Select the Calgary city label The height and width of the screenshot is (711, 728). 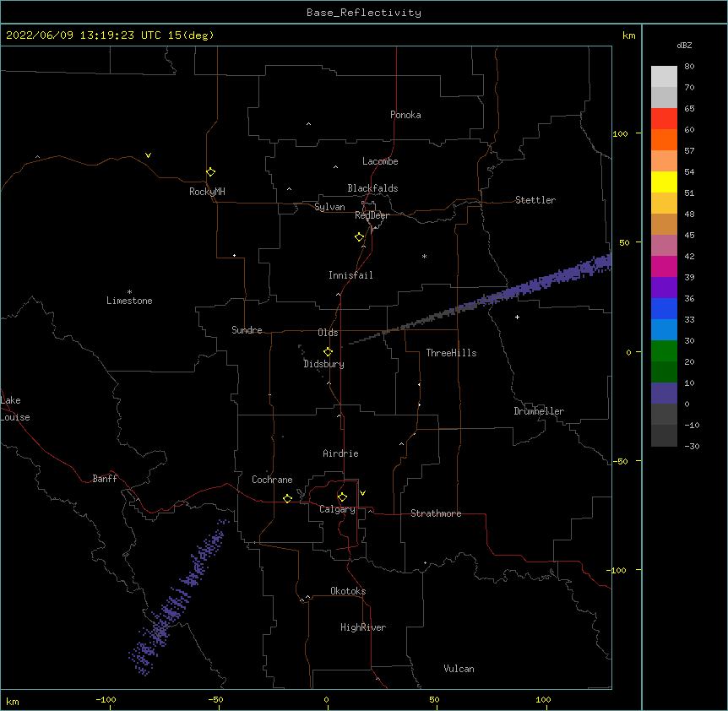pos(337,509)
